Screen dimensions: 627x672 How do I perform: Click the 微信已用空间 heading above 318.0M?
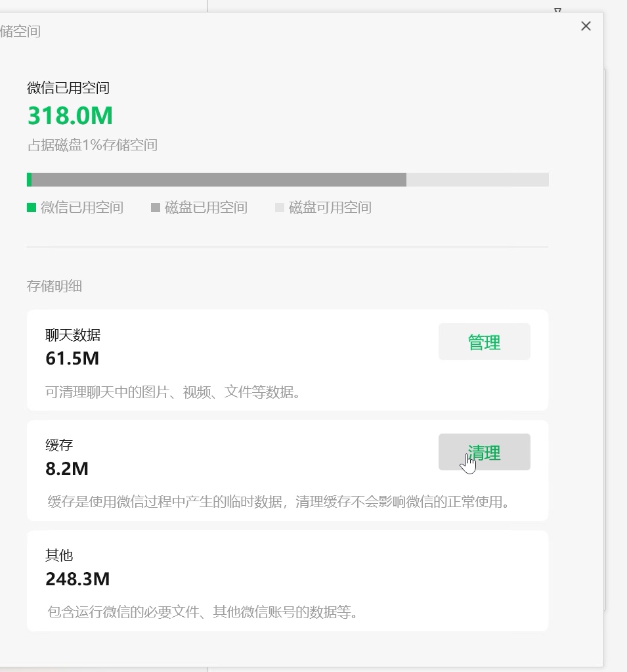(x=68, y=87)
